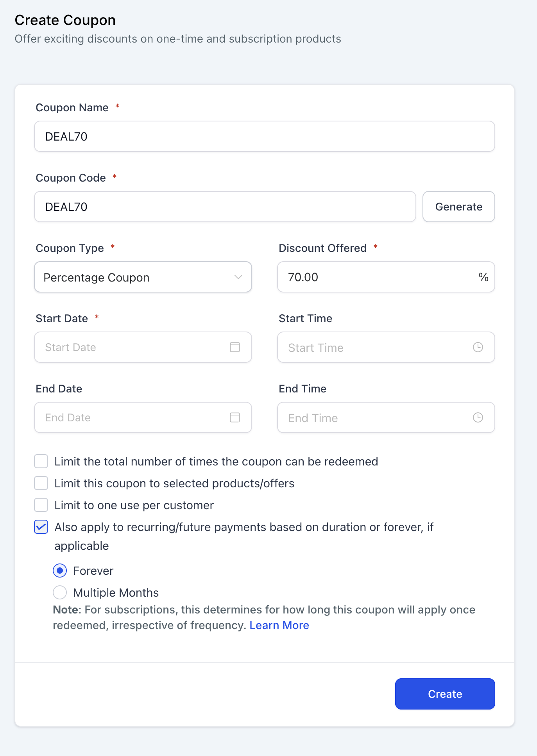The height and width of the screenshot is (756, 537).
Task: Click the Coupon Type dropdown chevron arrow
Action: click(x=238, y=277)
